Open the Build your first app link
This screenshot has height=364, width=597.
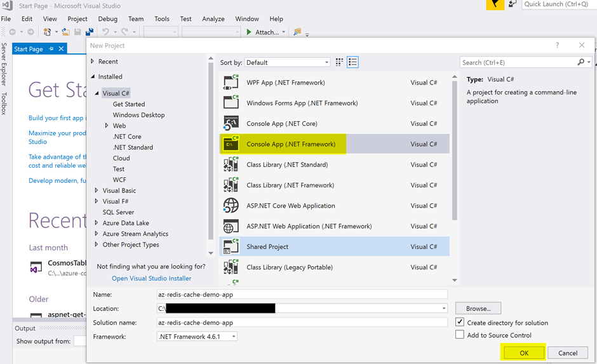57,118
